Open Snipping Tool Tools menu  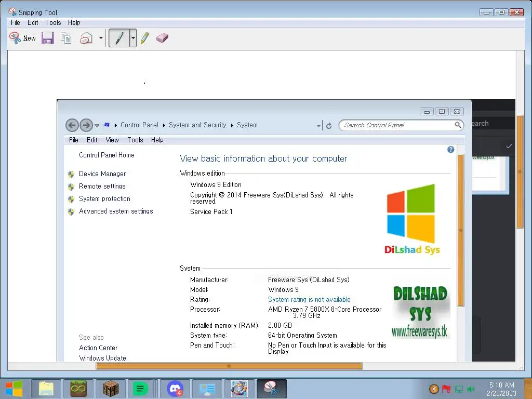[53, 22]
